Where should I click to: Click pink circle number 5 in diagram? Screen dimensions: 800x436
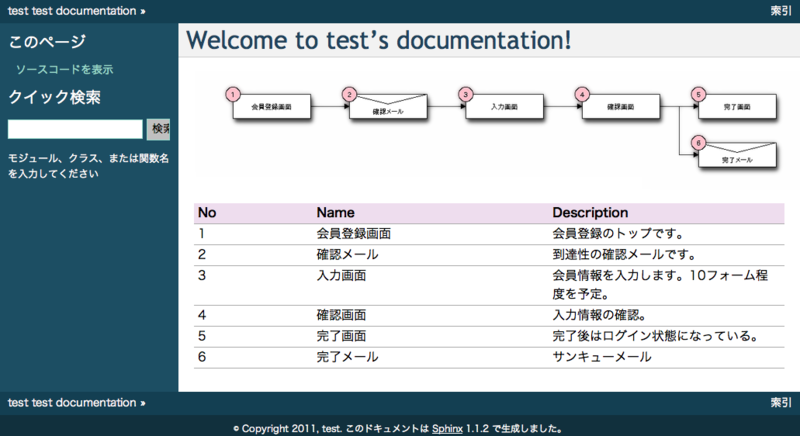coord(698,94)
